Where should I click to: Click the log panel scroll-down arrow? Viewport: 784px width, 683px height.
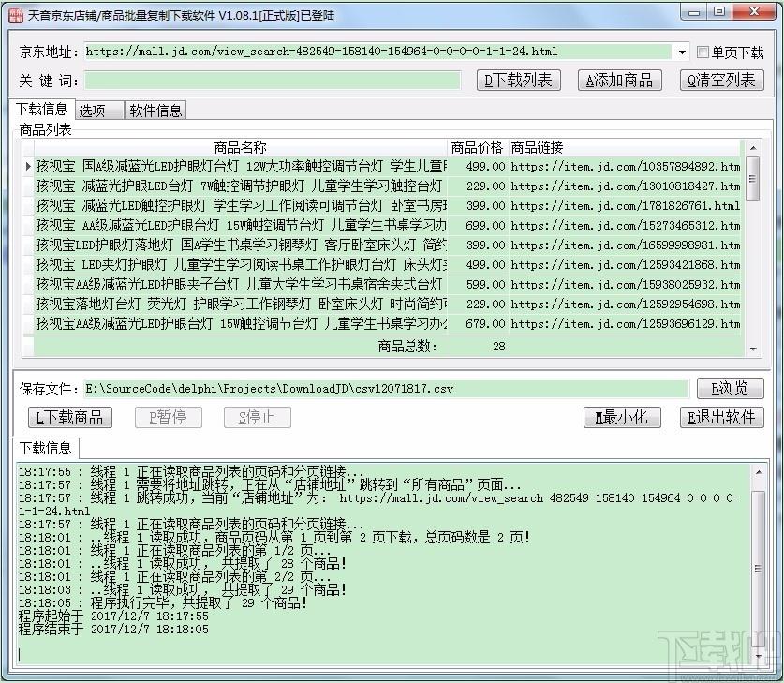pyautogui.click(x=759, y=656)
